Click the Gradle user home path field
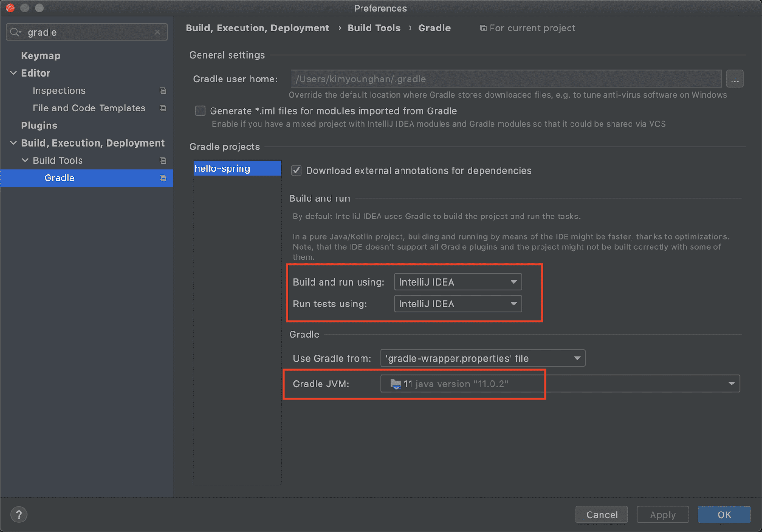Viewport: 762px width, 532px height. pos(506,79)
